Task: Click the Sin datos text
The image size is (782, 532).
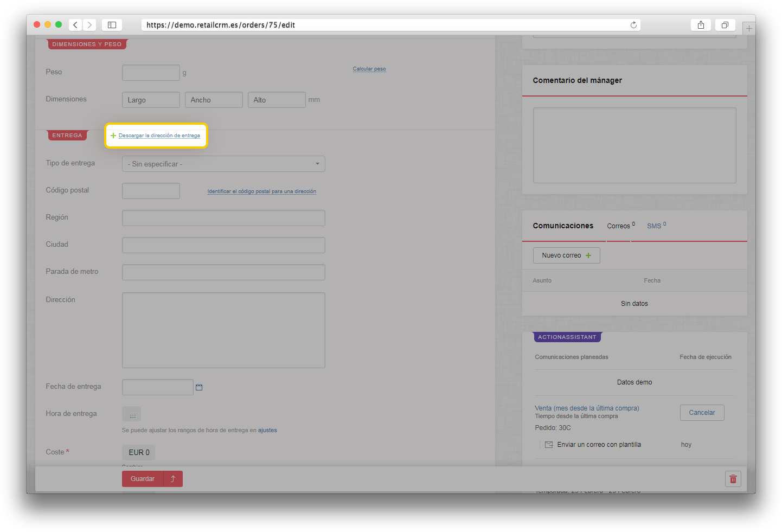Action: [x=634, y=304]
